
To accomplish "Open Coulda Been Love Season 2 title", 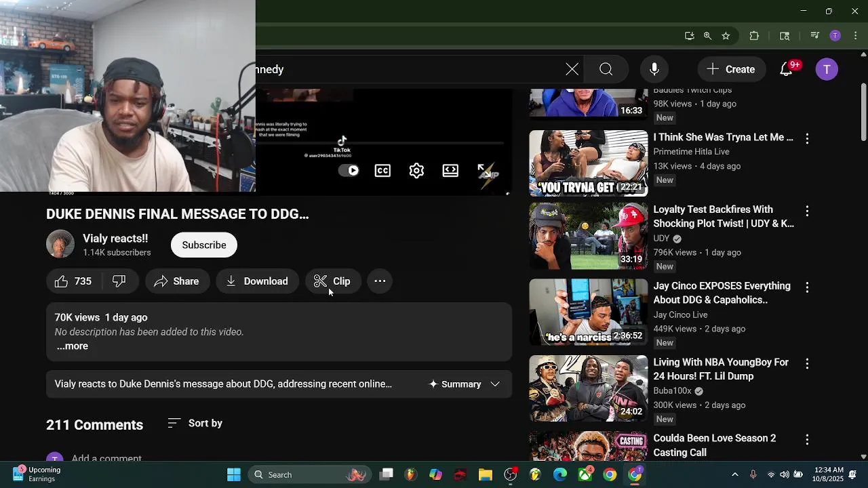I will [715, 445].
